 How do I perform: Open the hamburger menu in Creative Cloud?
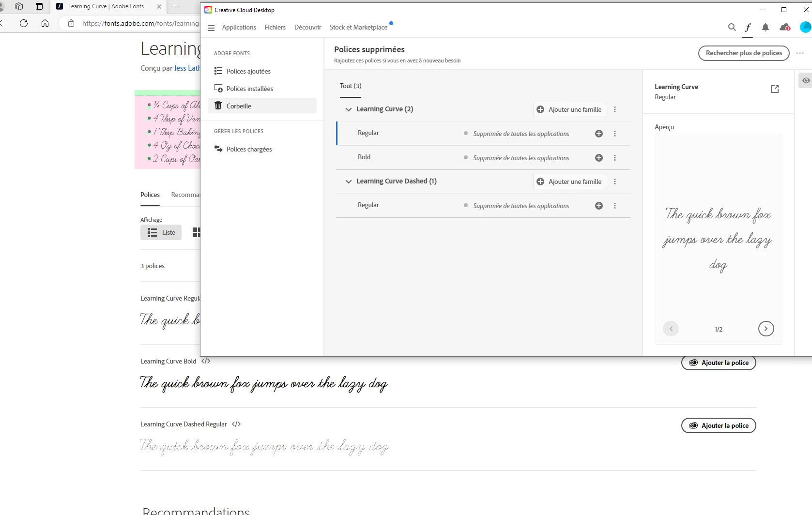coord(211,28)
